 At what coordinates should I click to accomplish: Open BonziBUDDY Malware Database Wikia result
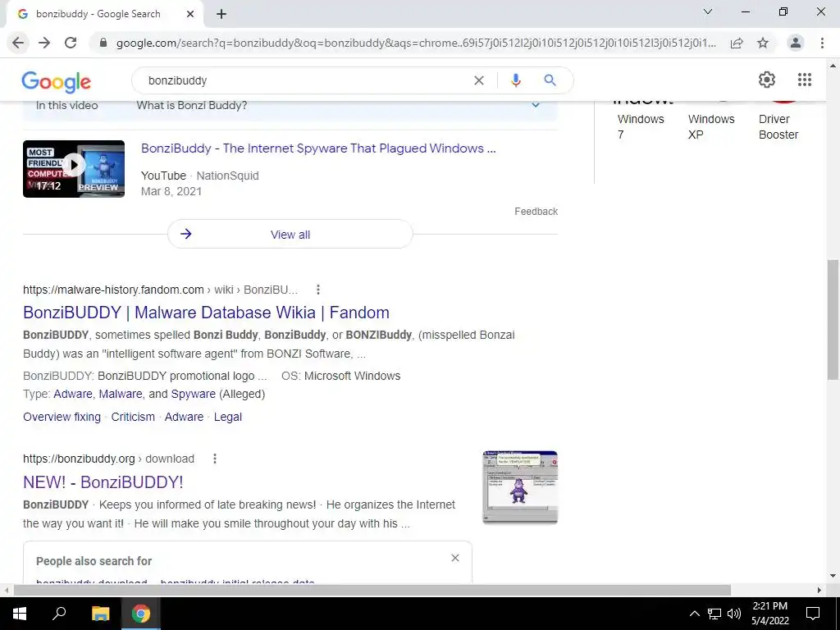point(206,313)
